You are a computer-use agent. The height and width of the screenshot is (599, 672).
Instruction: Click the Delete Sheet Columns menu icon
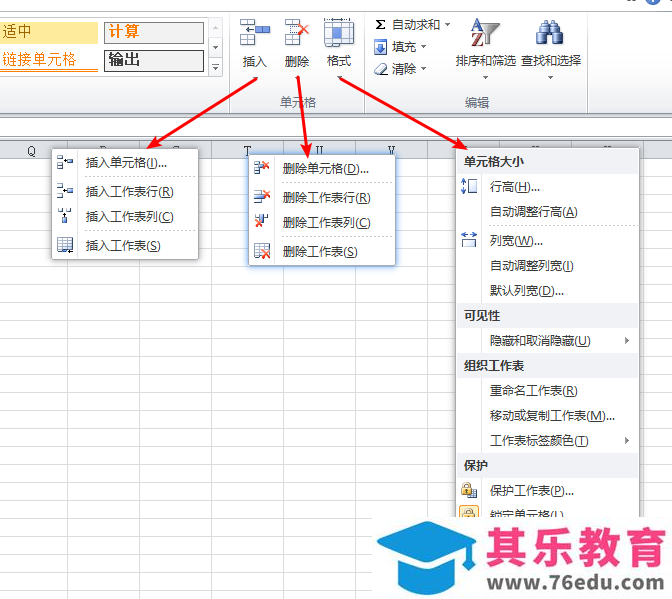[261, 221]
